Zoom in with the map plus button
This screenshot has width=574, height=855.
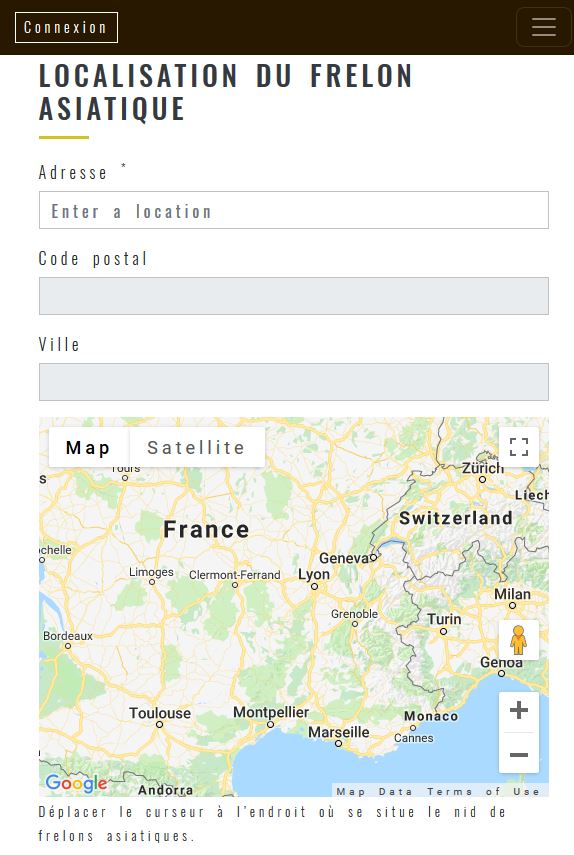519,710
